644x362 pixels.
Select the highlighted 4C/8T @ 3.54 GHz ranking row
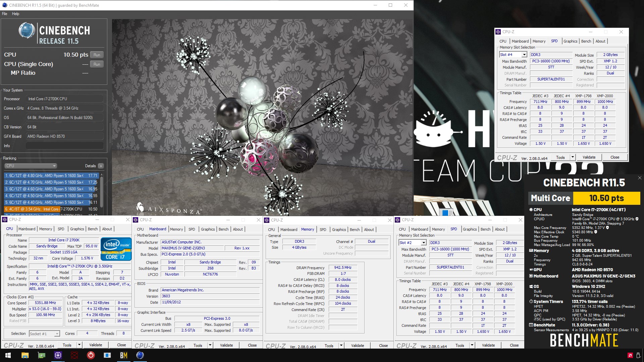(51, 209)
